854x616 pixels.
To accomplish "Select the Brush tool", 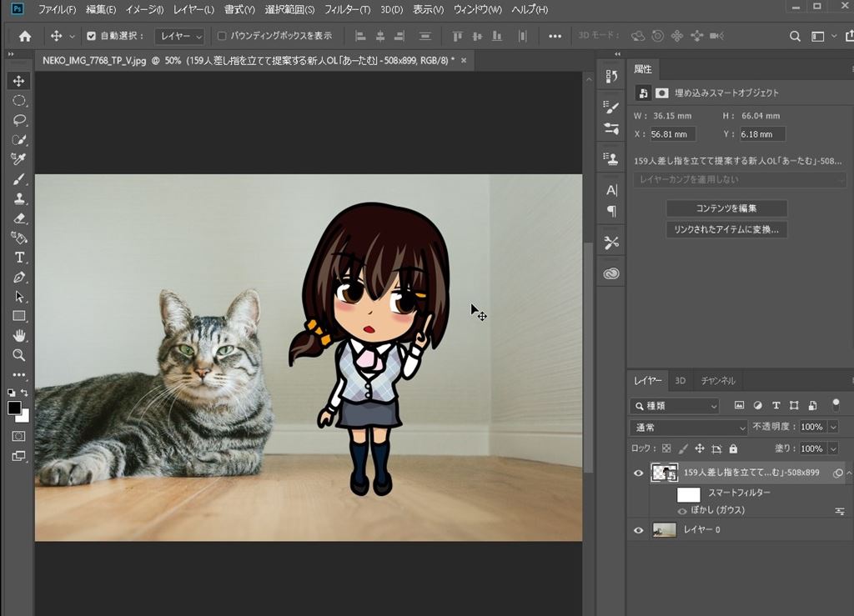I will pyautogui.click(x=19, y=179).
